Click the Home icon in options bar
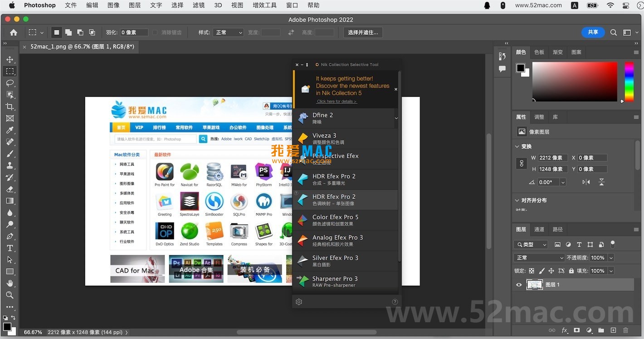Screen dimensions: 644x339 (14, 32)
